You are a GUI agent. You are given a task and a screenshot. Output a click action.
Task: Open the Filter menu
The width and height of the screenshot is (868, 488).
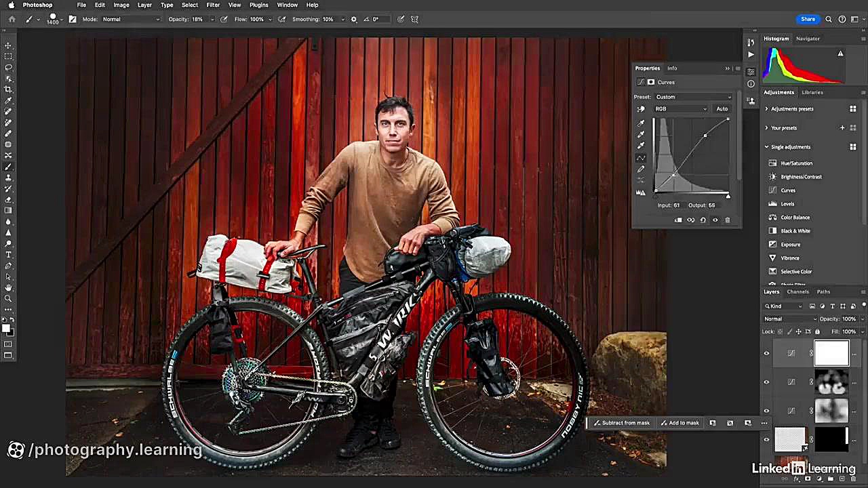tap(213, 5)
